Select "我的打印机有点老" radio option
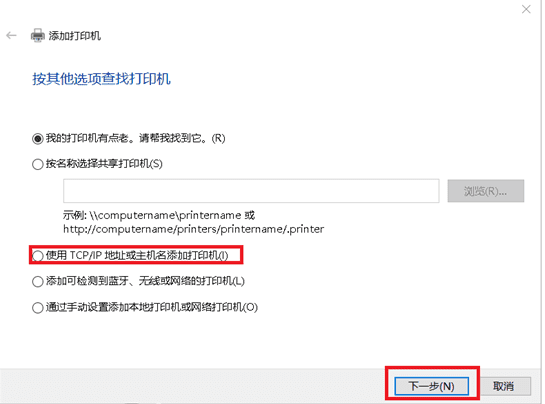The height and width of the screenshot is (404, 545). (x=38, y=139)
